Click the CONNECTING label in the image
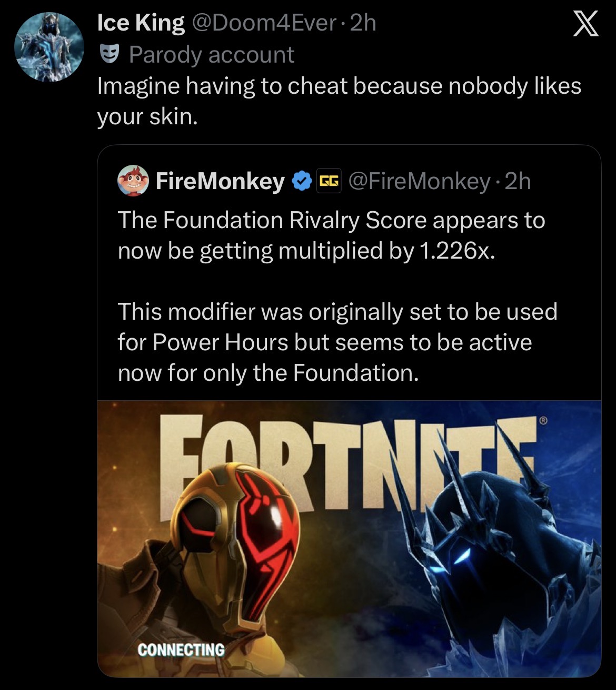The height and width of the screenshot is (690, 616). coord(181,649)
